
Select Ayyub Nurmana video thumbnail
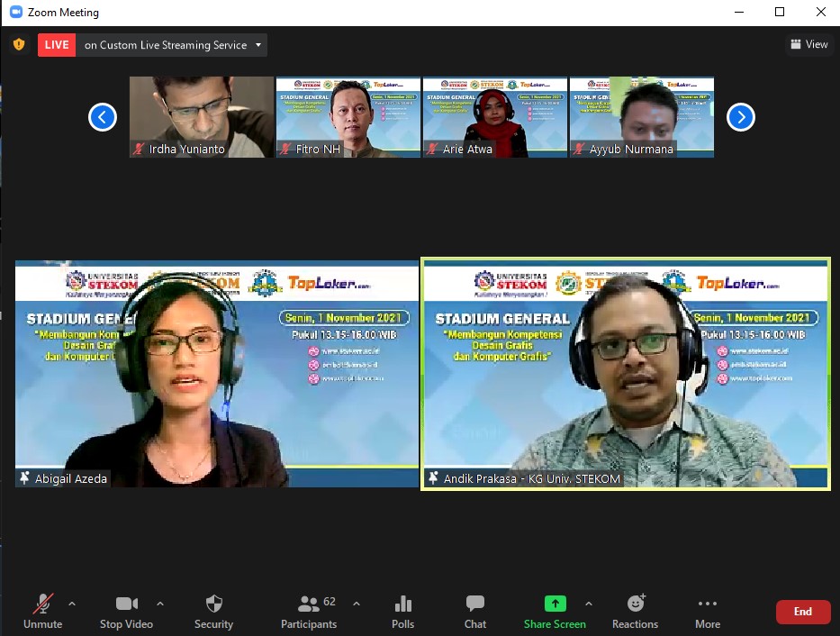point(642,117)
